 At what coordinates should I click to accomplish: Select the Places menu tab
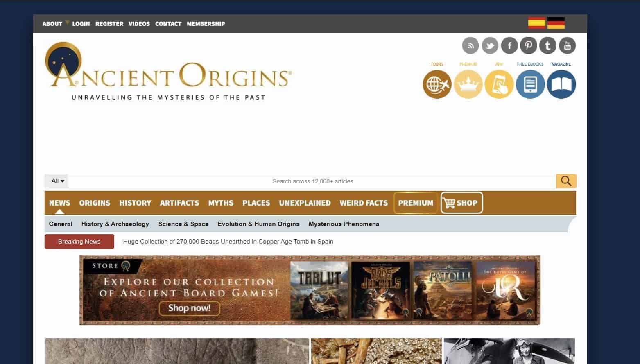256,203
